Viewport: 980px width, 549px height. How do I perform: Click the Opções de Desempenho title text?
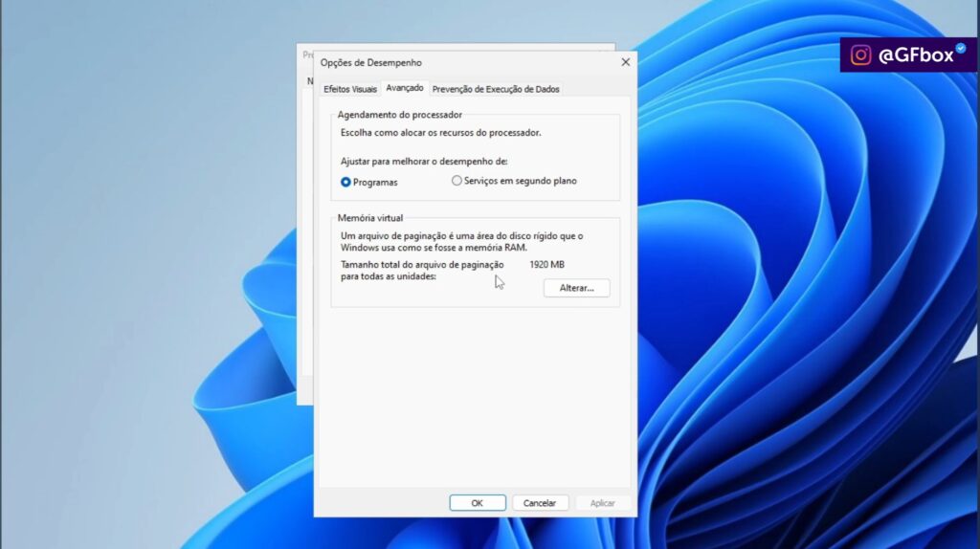click(371, 62)
